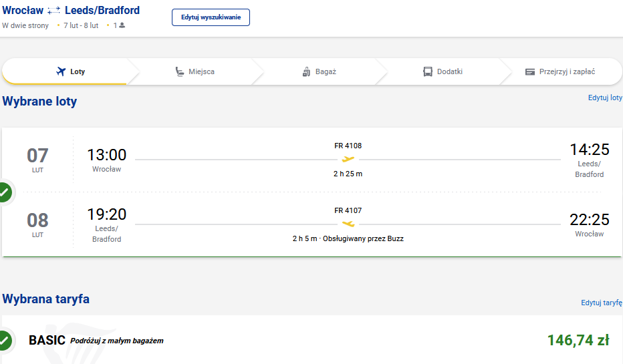Go to the Miejsca step tab
Image resolution: width=623 pixels, height=364 pixels.
click(x=195, y=71)
